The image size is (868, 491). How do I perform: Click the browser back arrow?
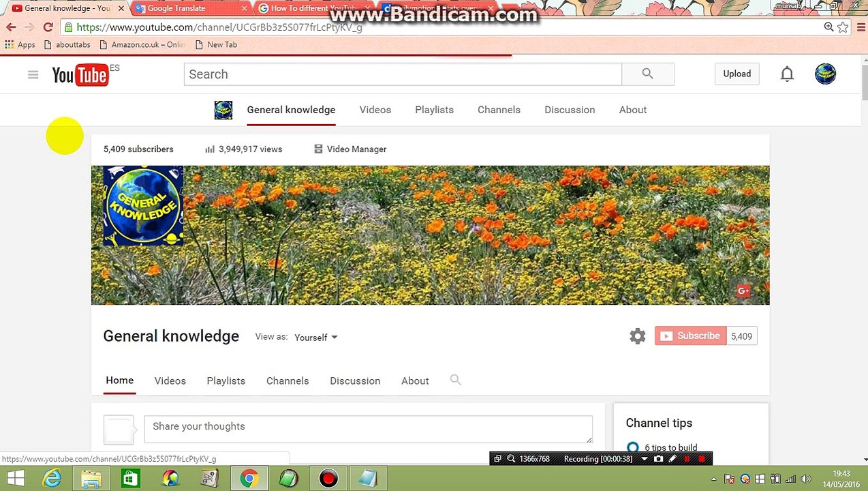coord(11,27)
